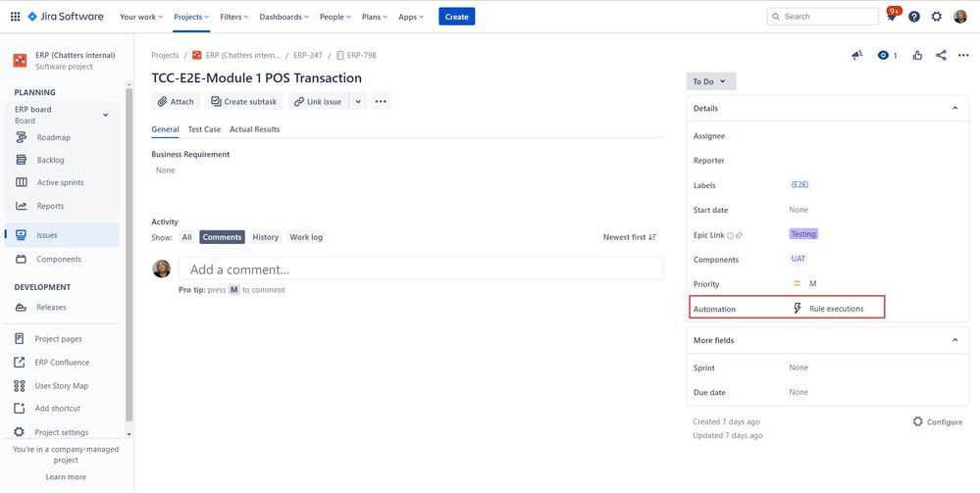Open the app switcher grid icon
The height and width of the screenshot is (493, 980).
[x=15, y=17]
